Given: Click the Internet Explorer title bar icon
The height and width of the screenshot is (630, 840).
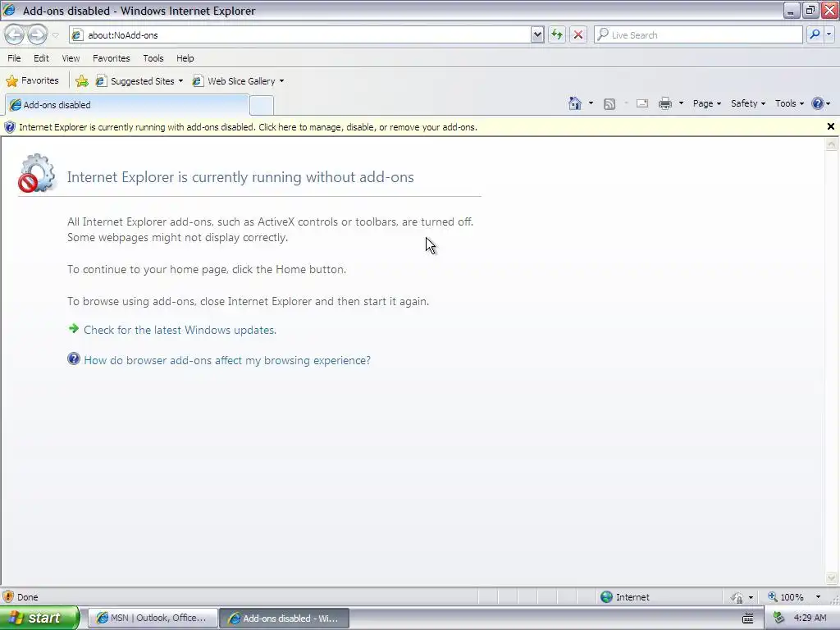Looking at the screenshot, I should [10, 10].
